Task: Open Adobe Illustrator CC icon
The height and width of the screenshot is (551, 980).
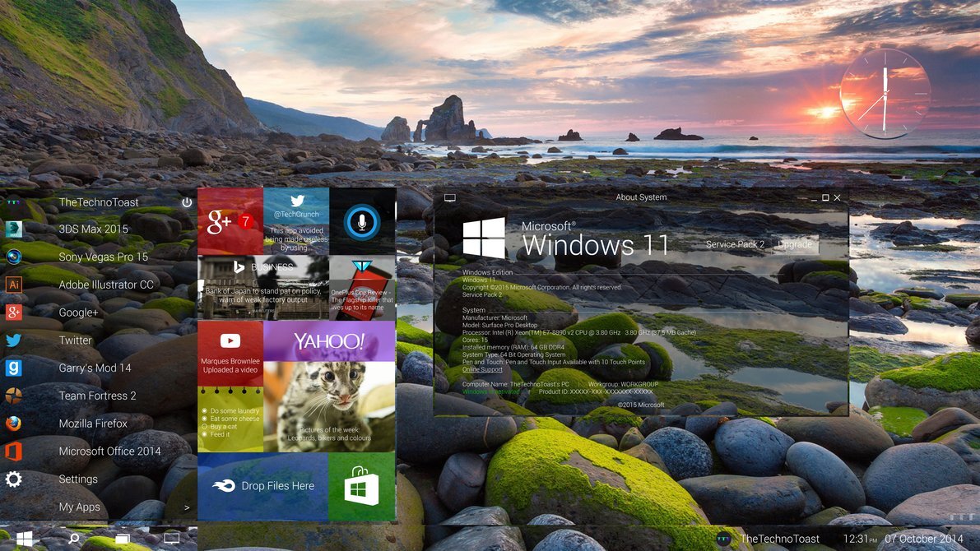Action: tap(14, 285)
